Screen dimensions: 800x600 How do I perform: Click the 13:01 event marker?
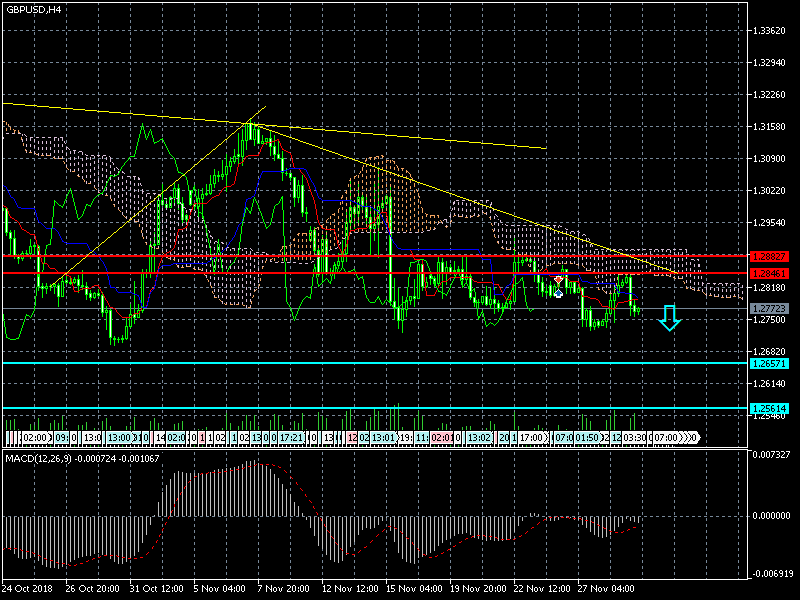pyautogui.click(x=383, y=438)
